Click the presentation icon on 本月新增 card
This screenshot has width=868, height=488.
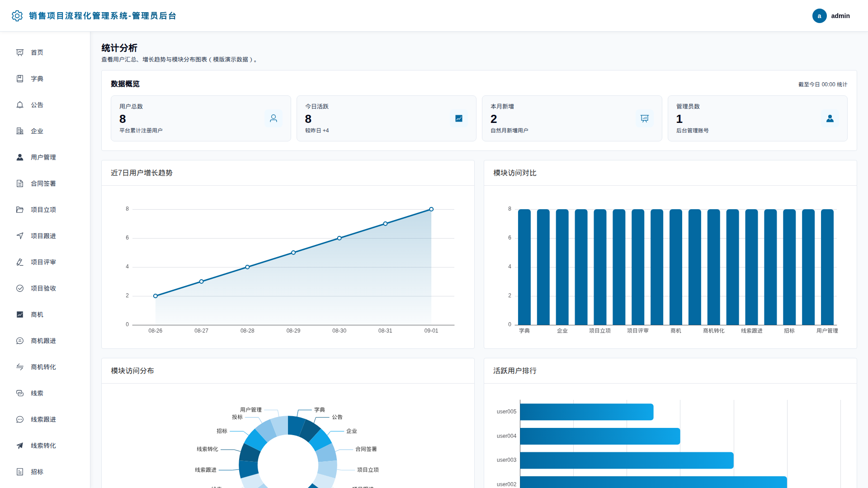[x=645, y=118]
